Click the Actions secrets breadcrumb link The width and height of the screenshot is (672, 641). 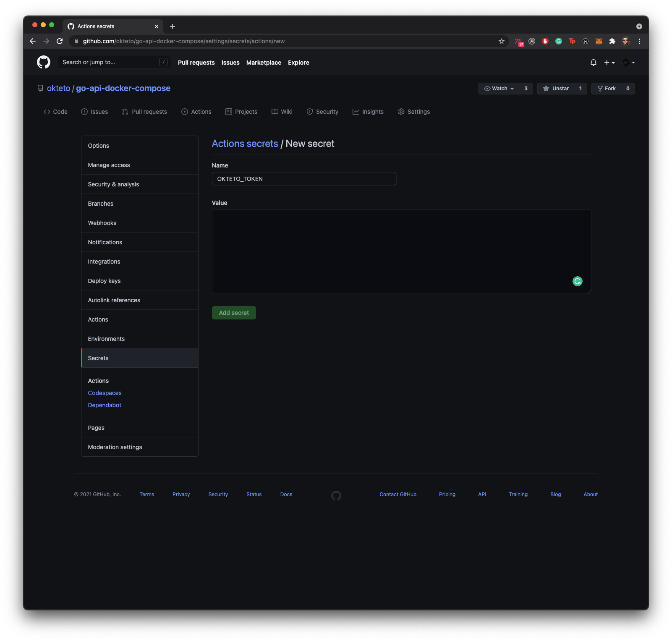(x=245, y=144)
